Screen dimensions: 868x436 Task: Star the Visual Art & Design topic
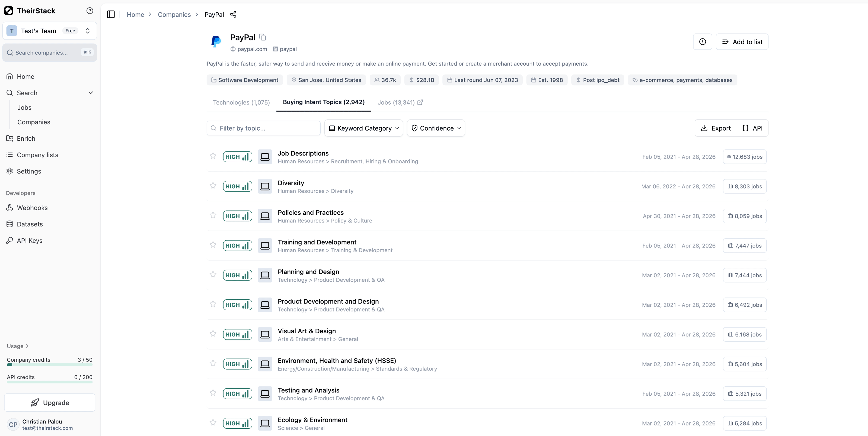pyautogui.click(x=213, y=334)
